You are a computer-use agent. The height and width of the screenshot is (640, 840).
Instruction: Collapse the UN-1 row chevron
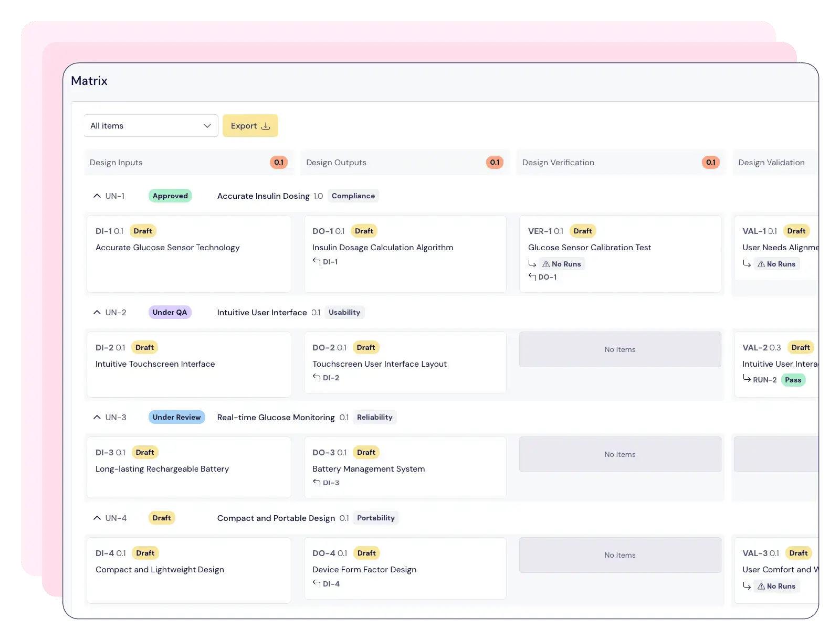click(97, 196)
